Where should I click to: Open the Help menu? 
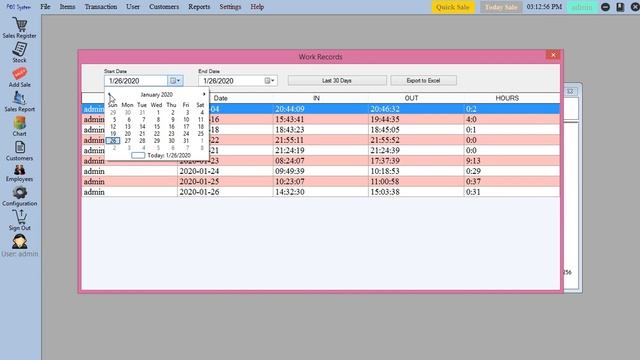tap(257, 7)
